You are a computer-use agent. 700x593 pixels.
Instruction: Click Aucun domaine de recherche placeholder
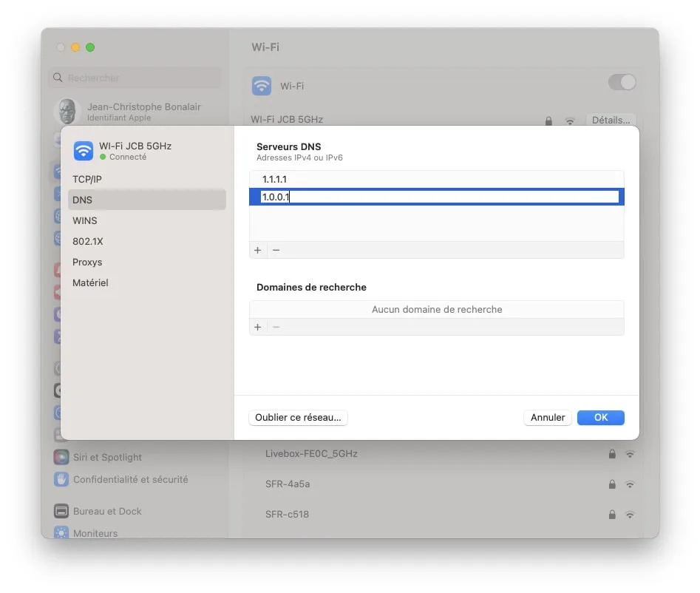[437, 310]
